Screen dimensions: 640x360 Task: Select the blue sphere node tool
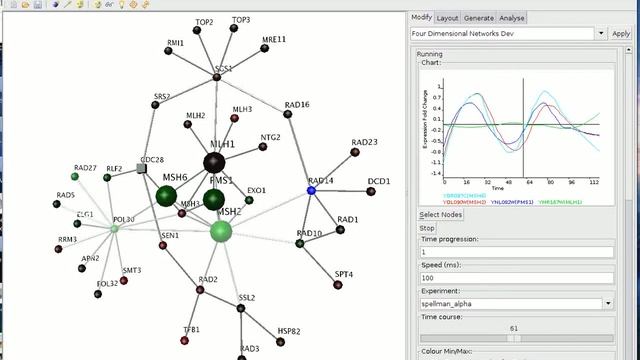click(x=55, y=4)
